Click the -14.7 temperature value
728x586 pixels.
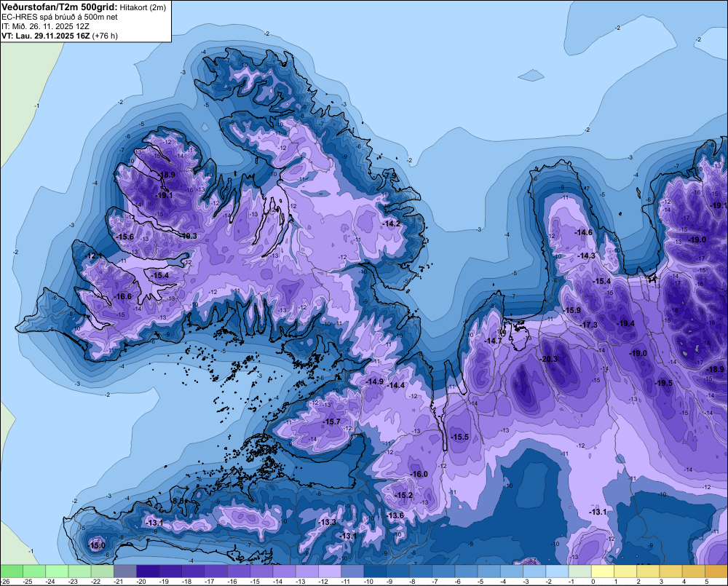click(x=493, y=341)
